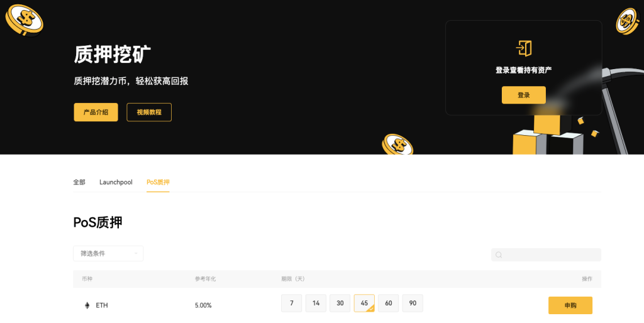Select the 60 day term
Screen dimensions: 644x323
[389, 304]
